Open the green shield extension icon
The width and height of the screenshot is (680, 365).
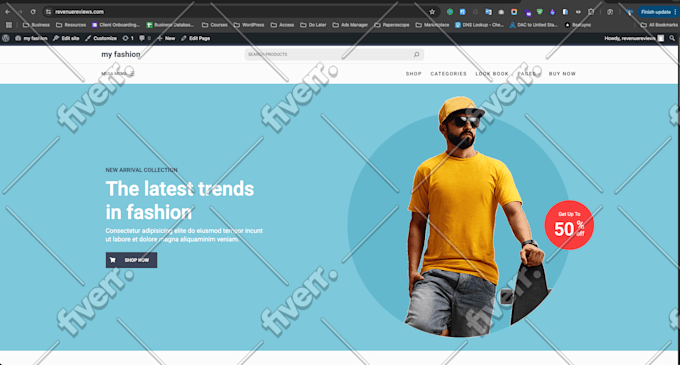pos(539,12)
